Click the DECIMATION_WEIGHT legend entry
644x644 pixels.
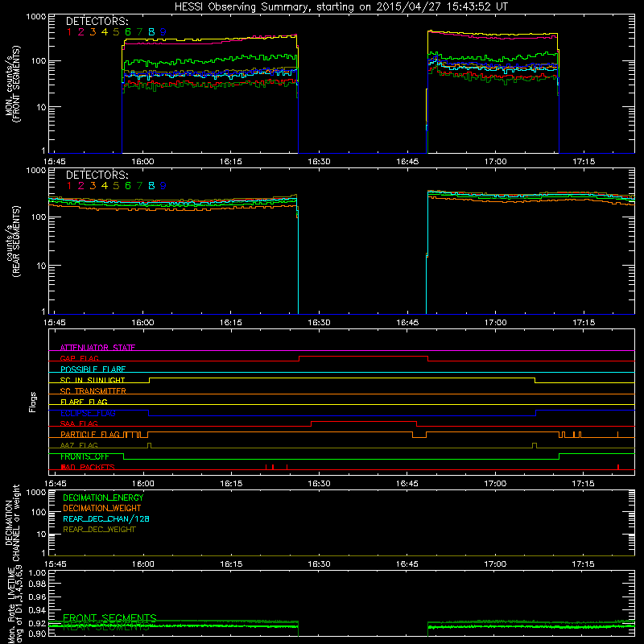click(x=102, y=508)
